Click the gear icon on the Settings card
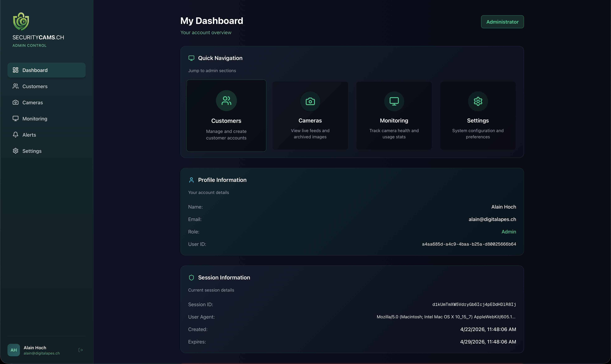 [478, 101]
